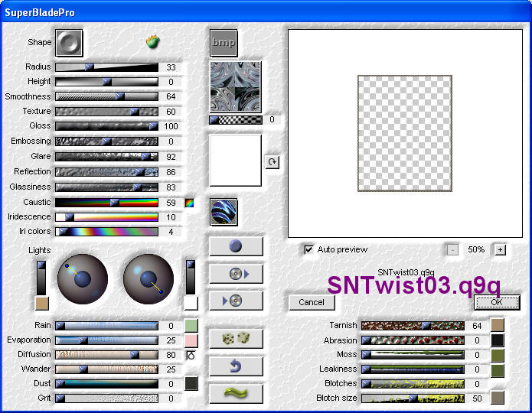Screen dimensions: 532x413
Task: Open the green Leakiness color swatch
Action: [498, 370]
